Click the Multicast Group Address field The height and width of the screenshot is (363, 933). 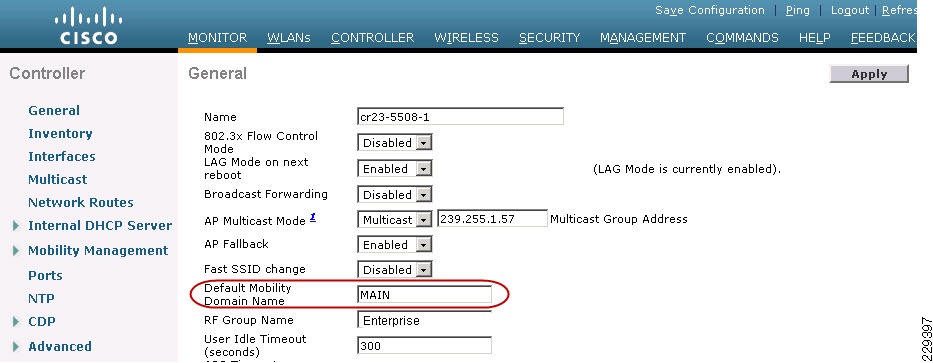tap(492, 219)
